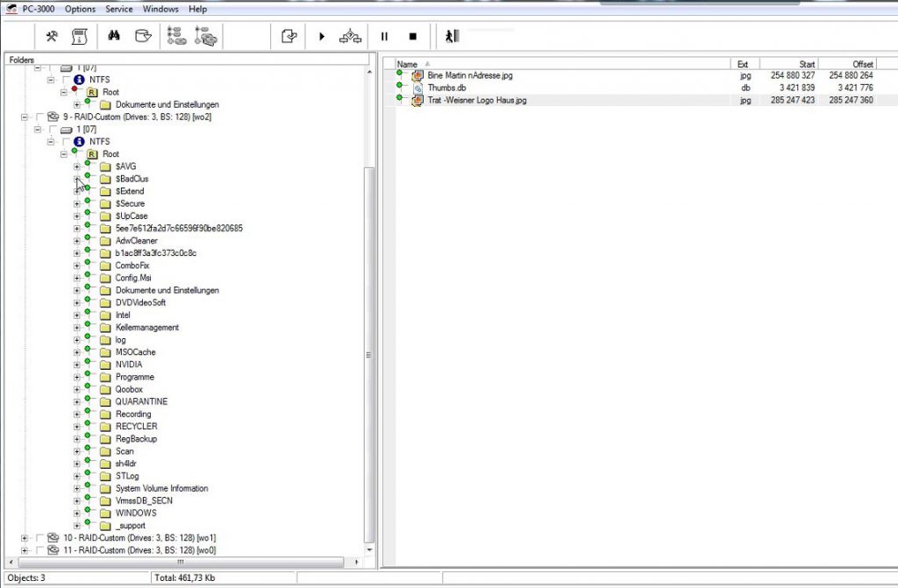Click the hammer and wrench tools icon
The image size is (898, 588).
[52, 36]
